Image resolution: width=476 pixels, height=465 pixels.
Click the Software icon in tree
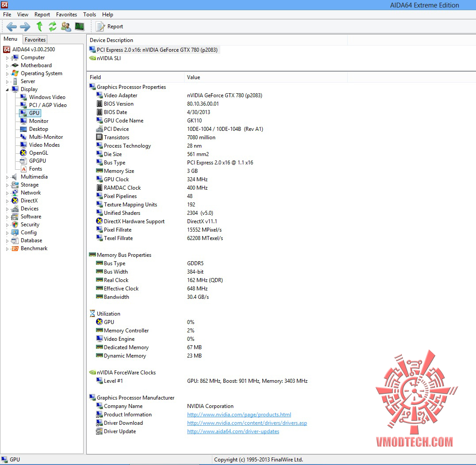pyautogui.click(x=15, y=217)
